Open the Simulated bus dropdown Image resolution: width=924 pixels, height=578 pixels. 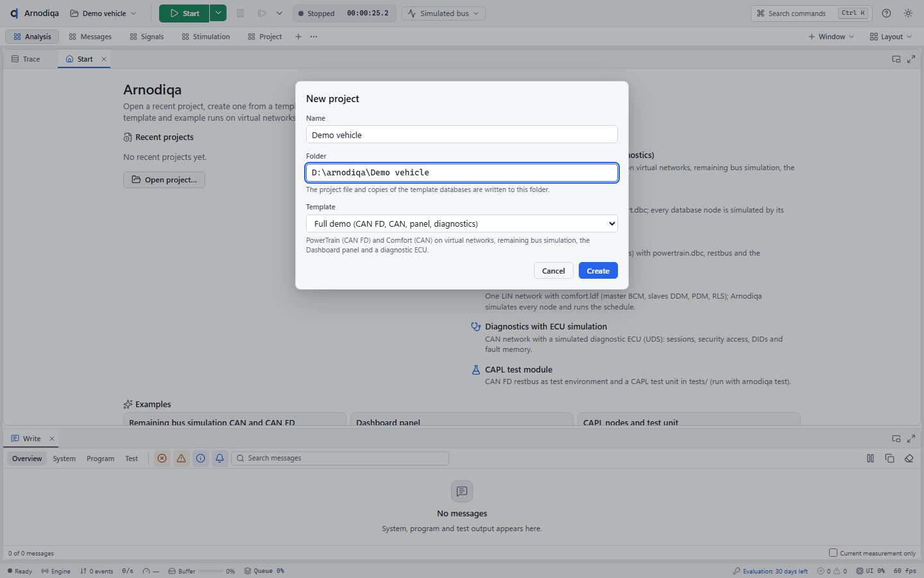tap(443, 13)
